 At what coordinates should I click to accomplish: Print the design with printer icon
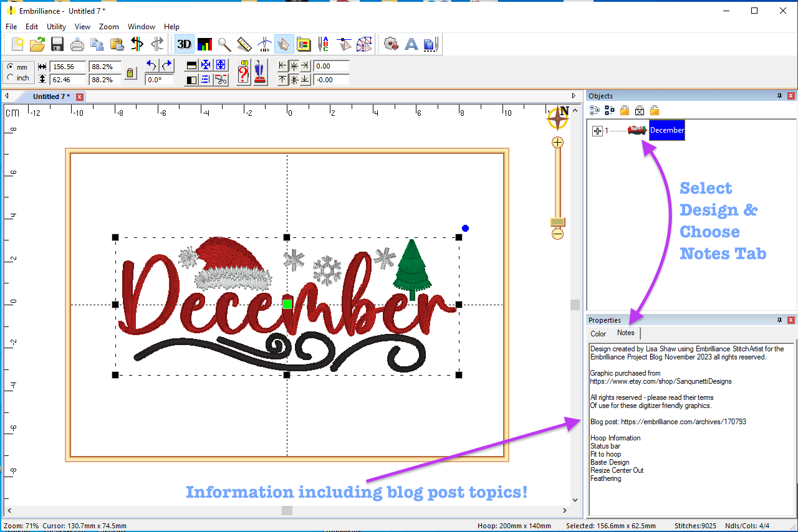click(x=77, y=44)
